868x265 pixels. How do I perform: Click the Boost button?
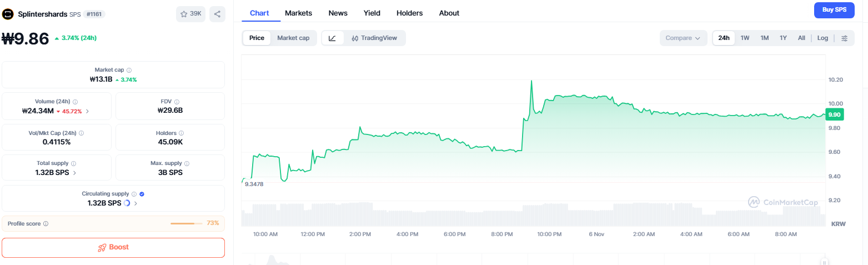(x=113, y=247)
